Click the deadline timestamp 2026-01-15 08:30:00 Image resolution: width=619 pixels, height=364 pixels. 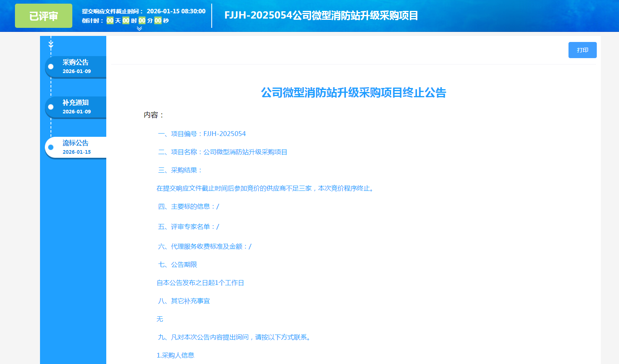[176, 11]
